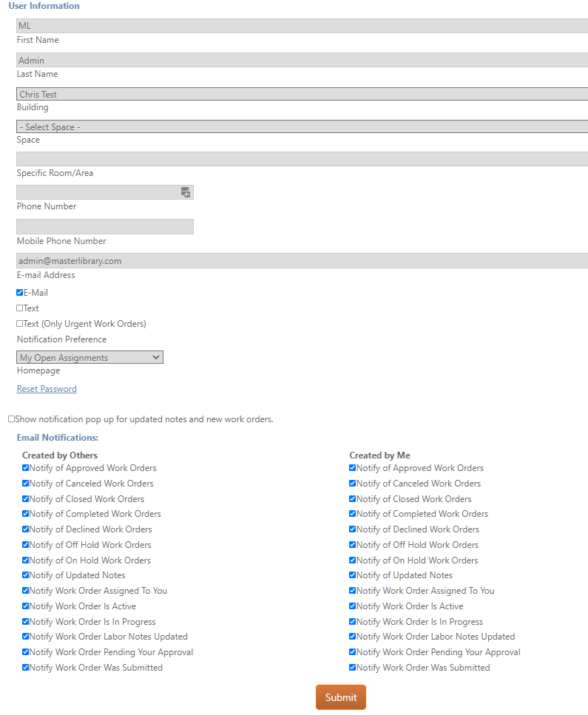Toggle Created by Others Pending Your Approval checkbox
Viewport: 588px width, 715px height.
tap(26, 652)
